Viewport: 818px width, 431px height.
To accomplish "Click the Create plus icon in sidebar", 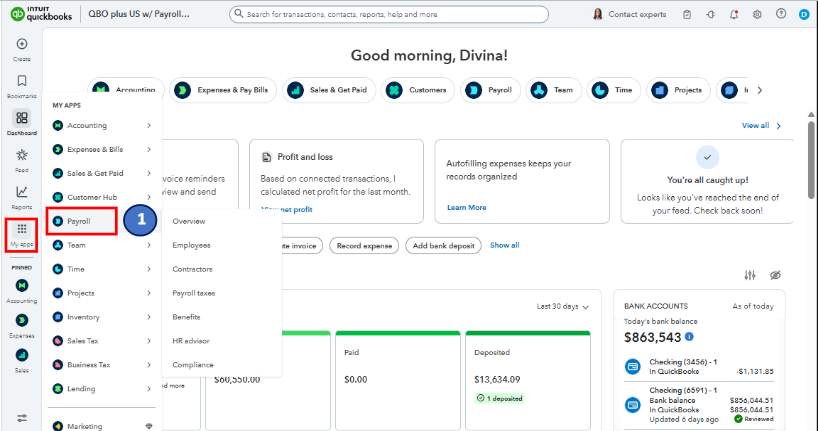I will (x=22, y=45).
